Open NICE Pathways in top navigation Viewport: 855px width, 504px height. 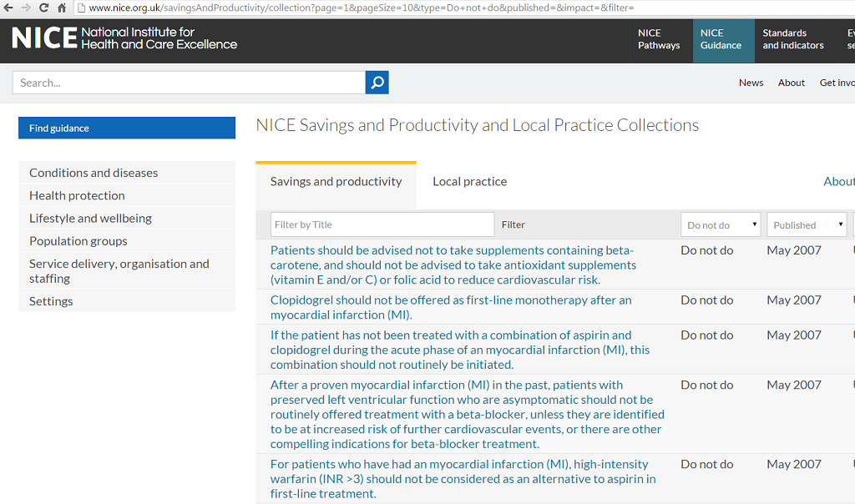coord(660,39)
